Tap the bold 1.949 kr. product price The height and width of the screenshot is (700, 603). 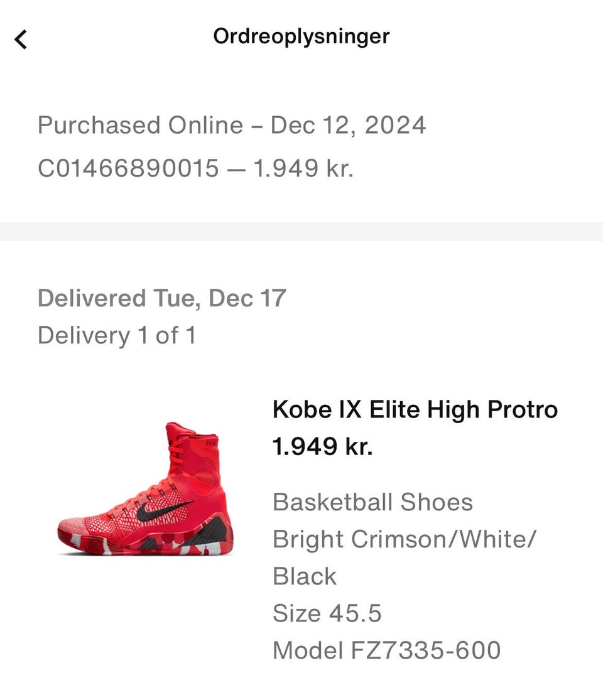pos(322,446)
